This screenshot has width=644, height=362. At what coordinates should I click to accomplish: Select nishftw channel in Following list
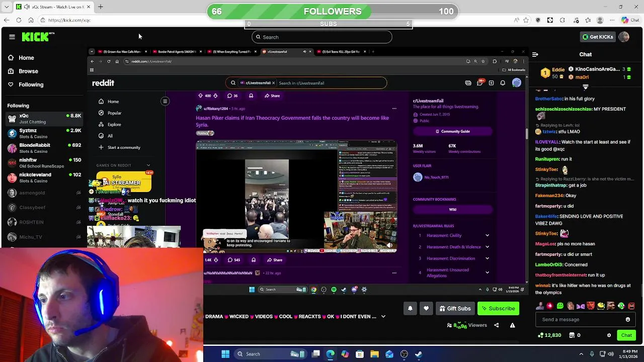44,163
